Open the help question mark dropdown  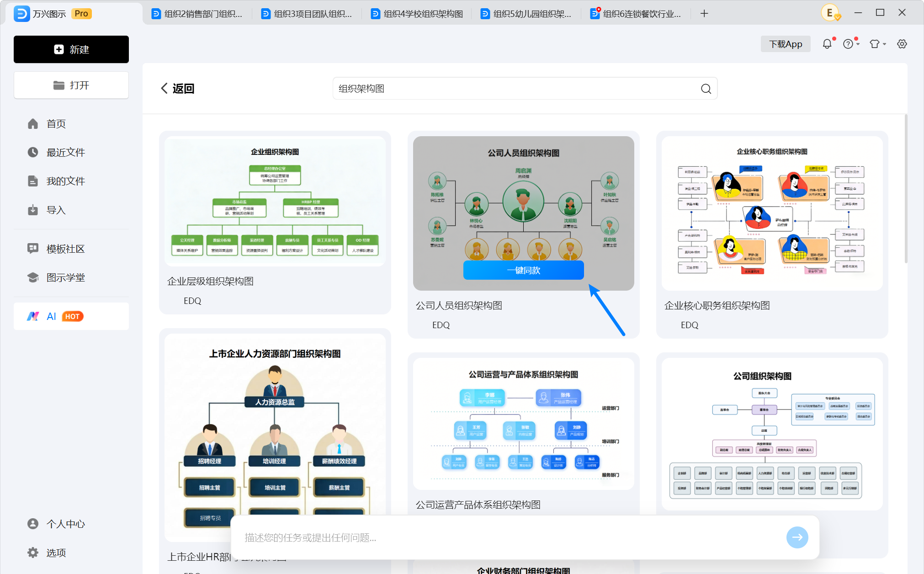(x=851, y=44)
